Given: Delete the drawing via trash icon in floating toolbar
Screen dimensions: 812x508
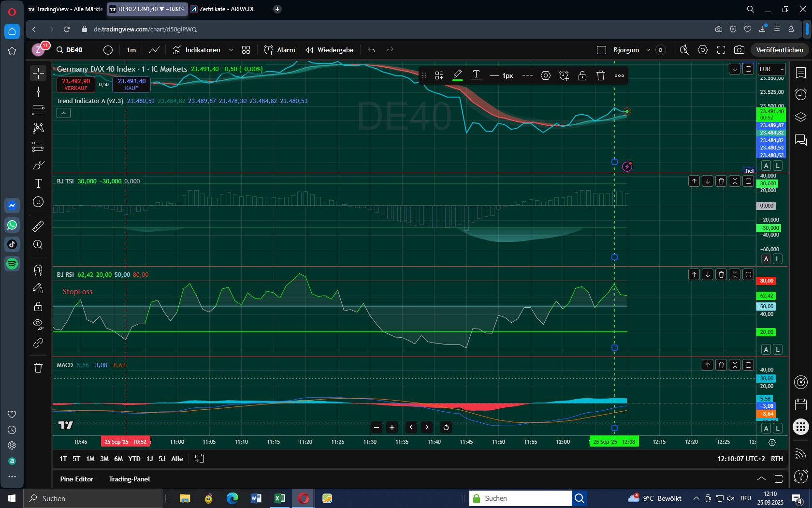Looking at the screenshot, I should (x=600, y=75).
